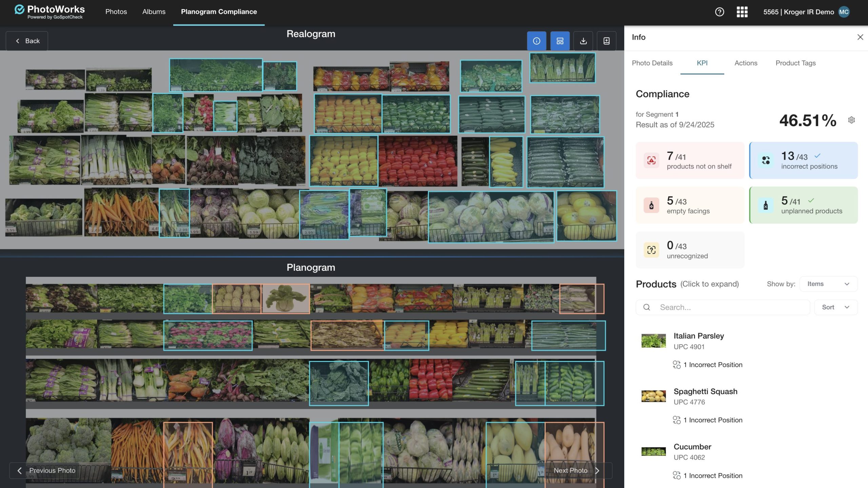Click the info icon in Realogram toolbar
Viewport: 868px width, 488px height.
tap(536, 41)
